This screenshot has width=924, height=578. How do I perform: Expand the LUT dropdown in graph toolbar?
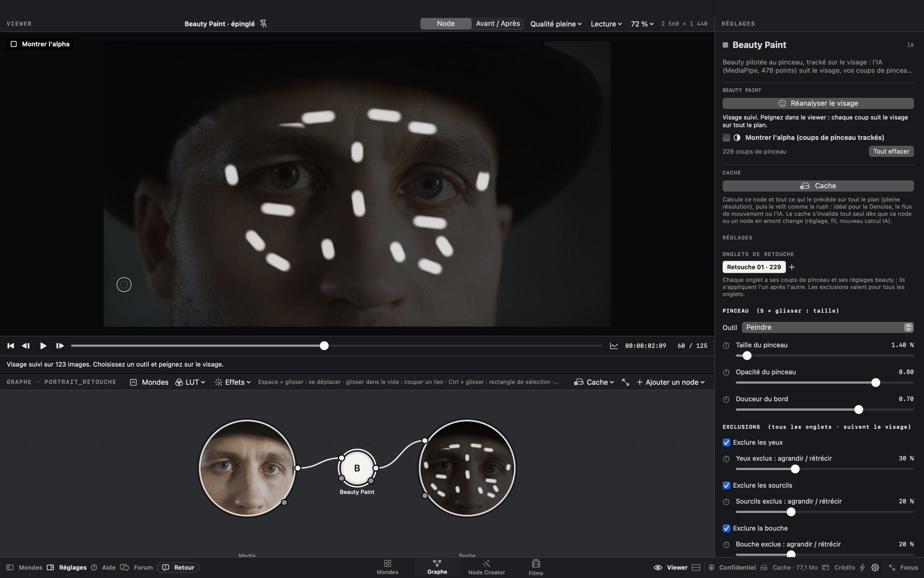click(190, 382)
